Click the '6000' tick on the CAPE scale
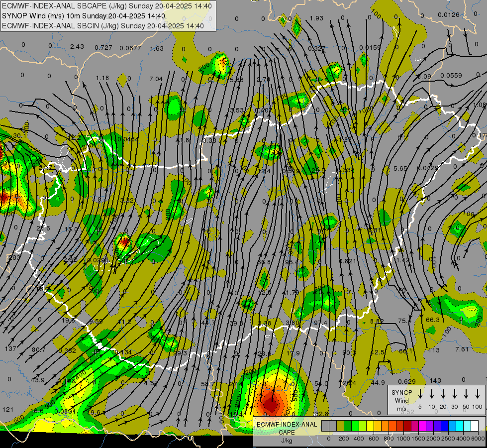The height and width of the screenshot is (448, 487). 478,439
